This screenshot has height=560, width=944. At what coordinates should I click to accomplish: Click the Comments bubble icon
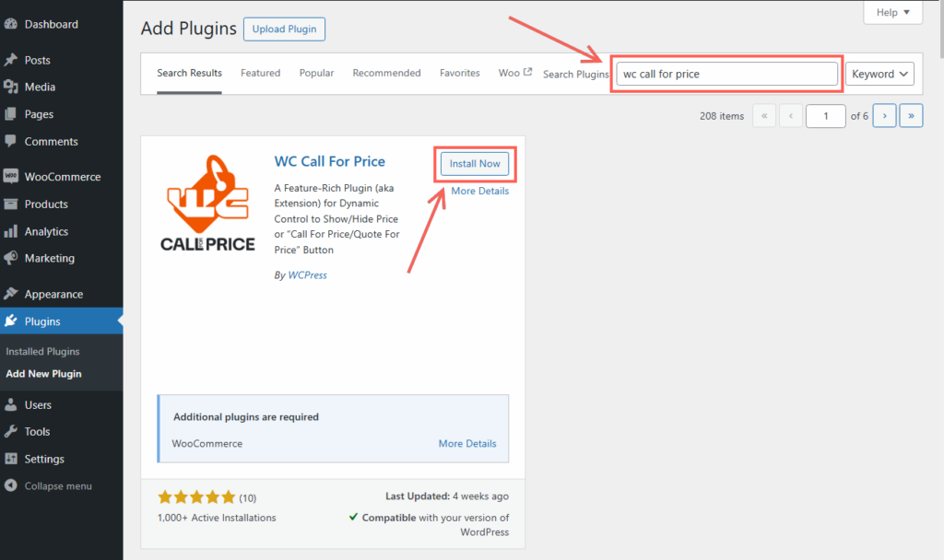pos(11,141)
